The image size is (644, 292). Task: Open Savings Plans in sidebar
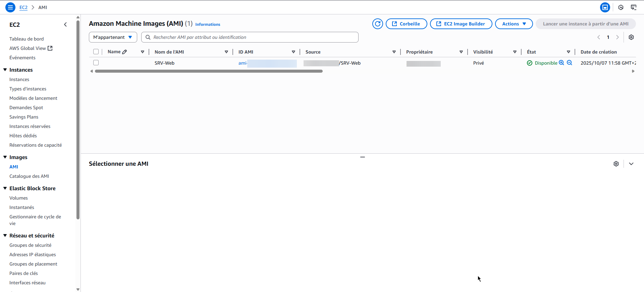(x=24, y=117)
